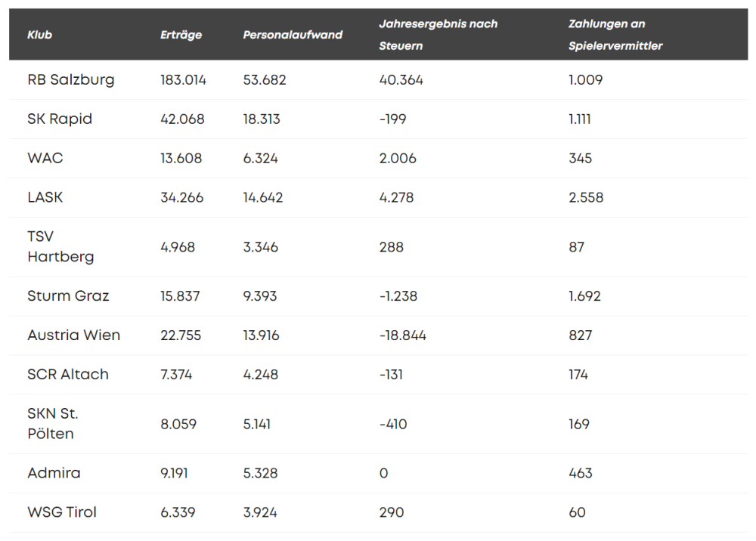756x541 pixels.
Task: Select the Austria Wien club cell
Action: tap(73, 335)
